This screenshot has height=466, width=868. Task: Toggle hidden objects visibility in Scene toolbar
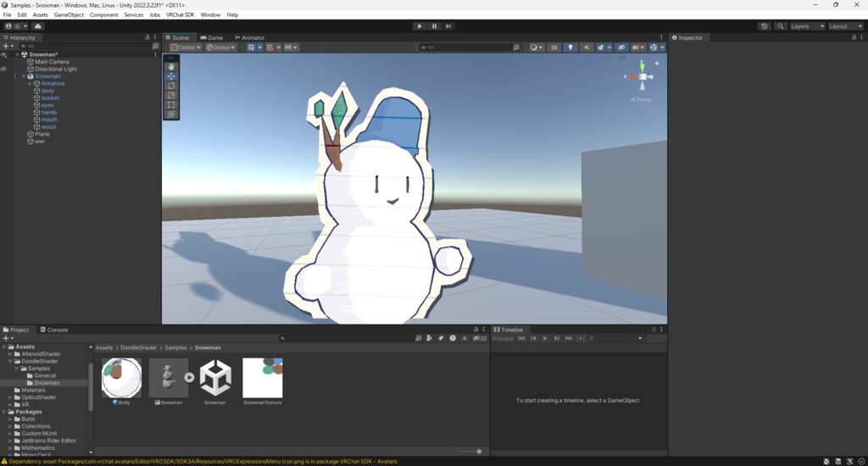621,47
